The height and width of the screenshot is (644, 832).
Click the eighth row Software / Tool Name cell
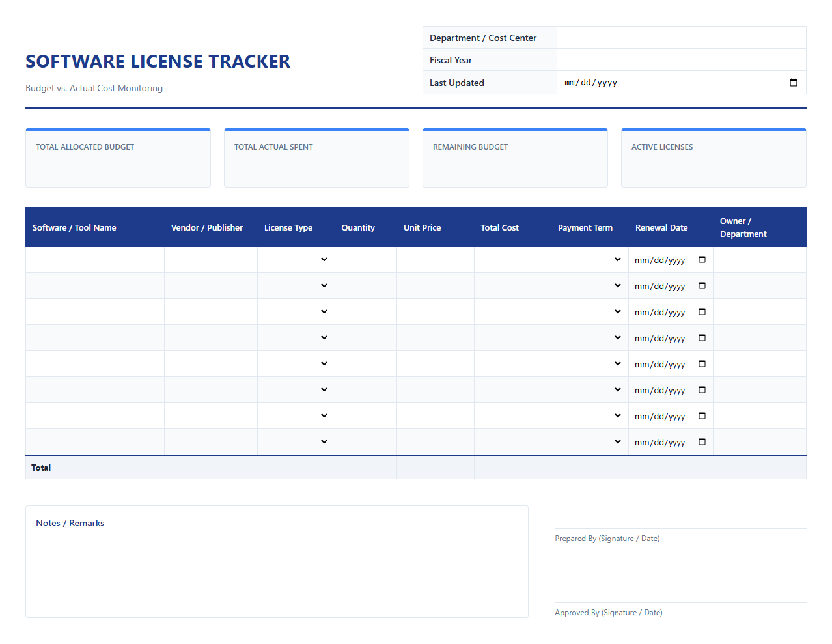[95, 442]
